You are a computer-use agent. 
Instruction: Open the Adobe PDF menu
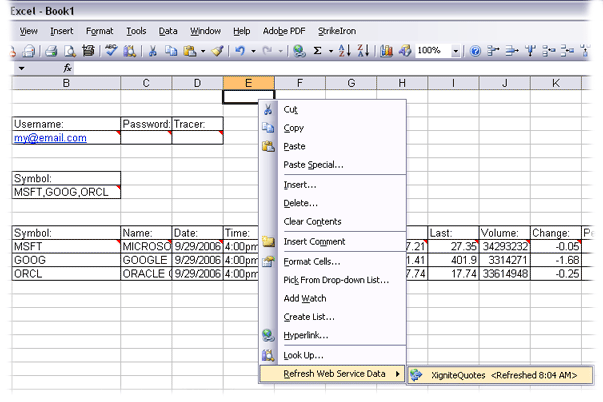point(284,31)
